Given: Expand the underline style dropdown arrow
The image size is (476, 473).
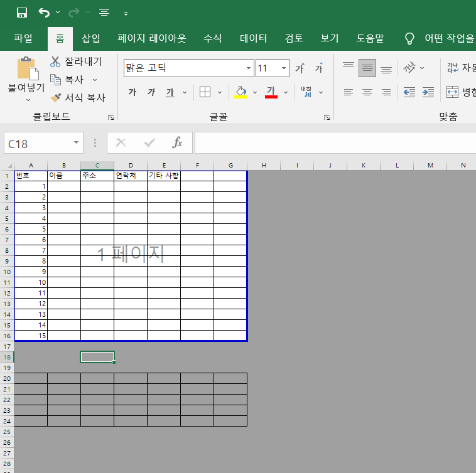Looking at the screenshot, I should [x=185, y=92].
